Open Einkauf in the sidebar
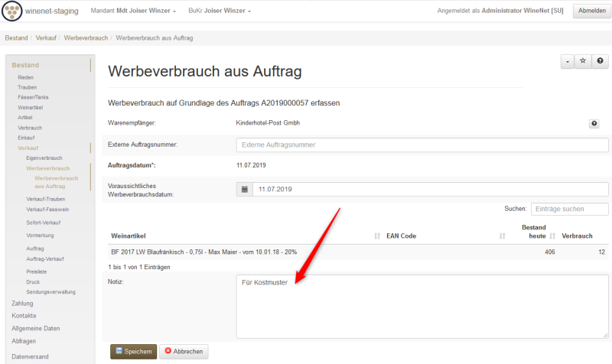Screen dimensions: 612x364 (x=26, y=138)
